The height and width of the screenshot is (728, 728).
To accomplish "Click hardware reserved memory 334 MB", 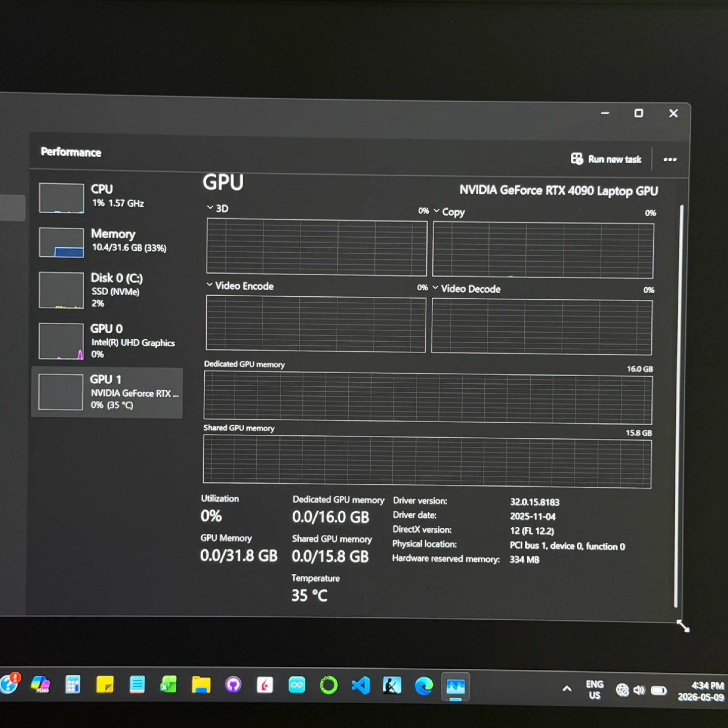I will [x=524, y=560].
